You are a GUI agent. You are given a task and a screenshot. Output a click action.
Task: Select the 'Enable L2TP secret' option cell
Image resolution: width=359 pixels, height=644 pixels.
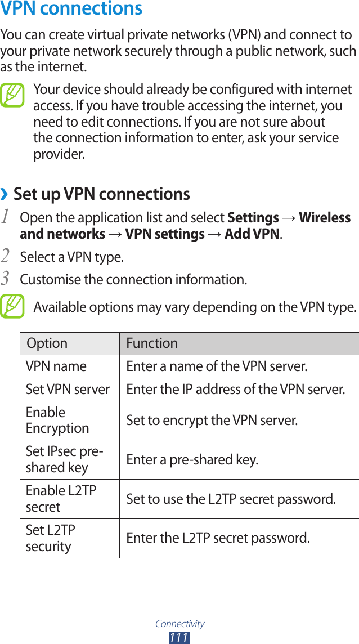pyautogui.click(x=61, y=499)
